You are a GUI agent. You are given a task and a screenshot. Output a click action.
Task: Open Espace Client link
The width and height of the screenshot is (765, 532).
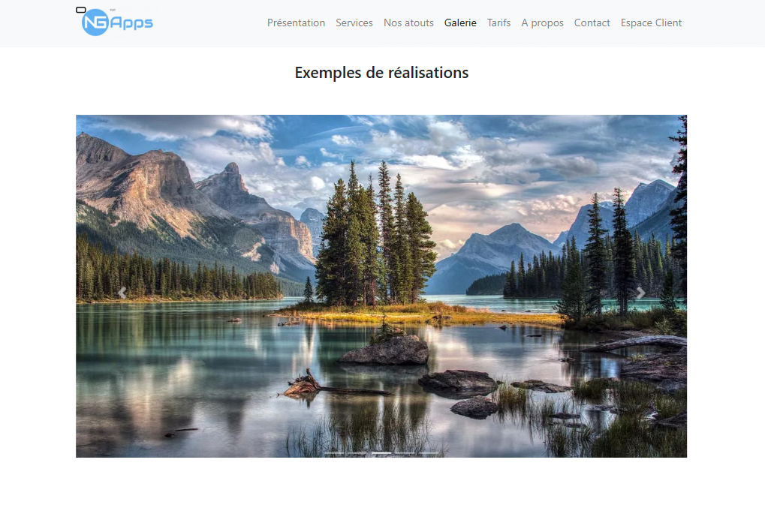[651, 23]
